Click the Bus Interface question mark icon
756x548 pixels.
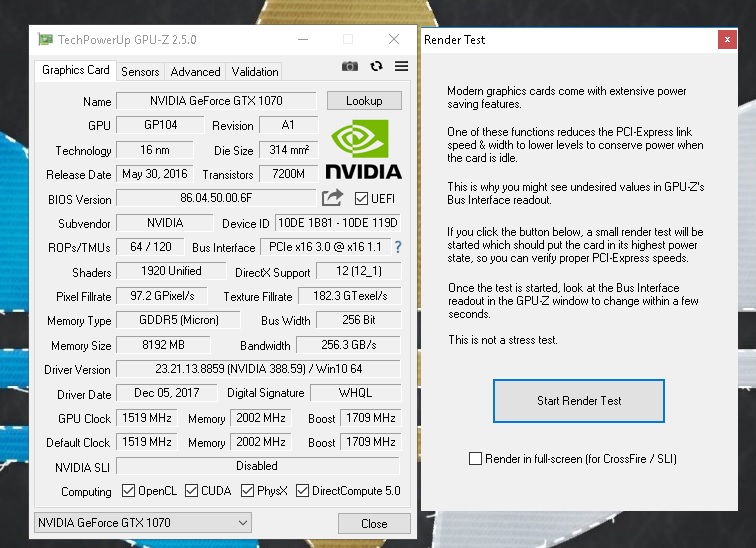pos(398,247)
